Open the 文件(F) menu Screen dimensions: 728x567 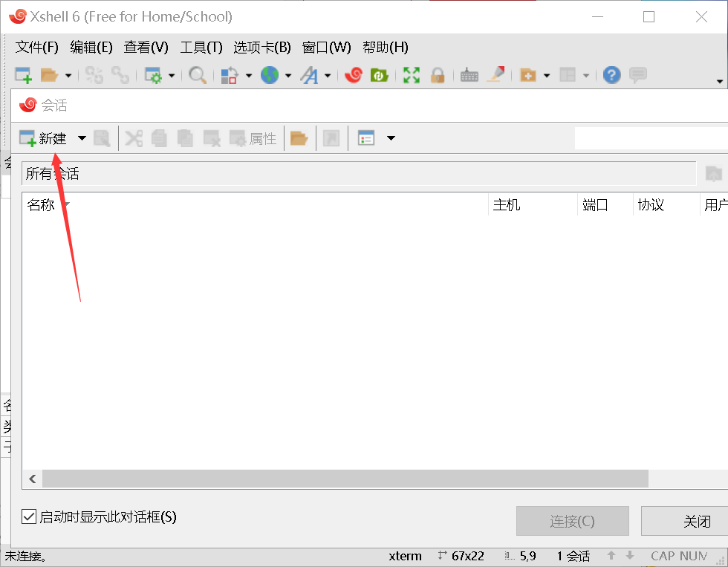36,47
